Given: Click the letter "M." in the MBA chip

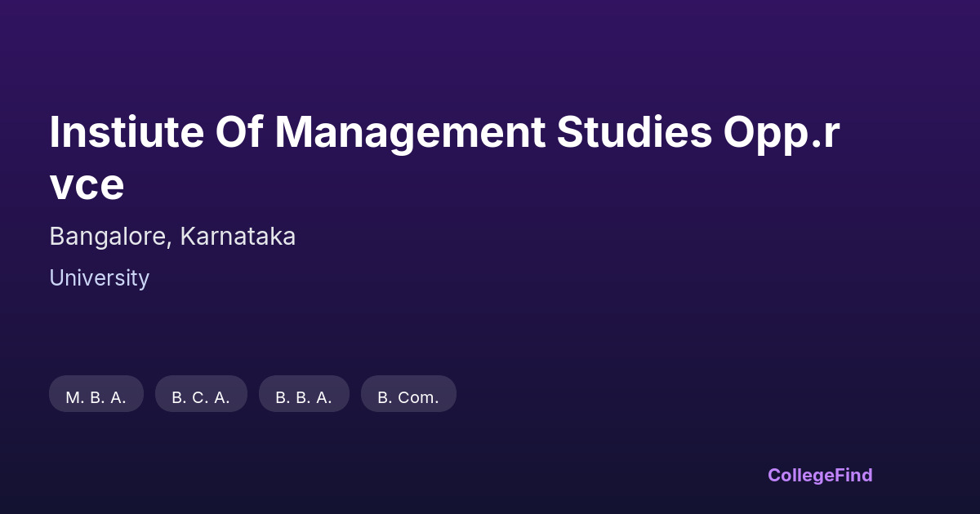Looking at the screenshot, I should coord(75,397).
